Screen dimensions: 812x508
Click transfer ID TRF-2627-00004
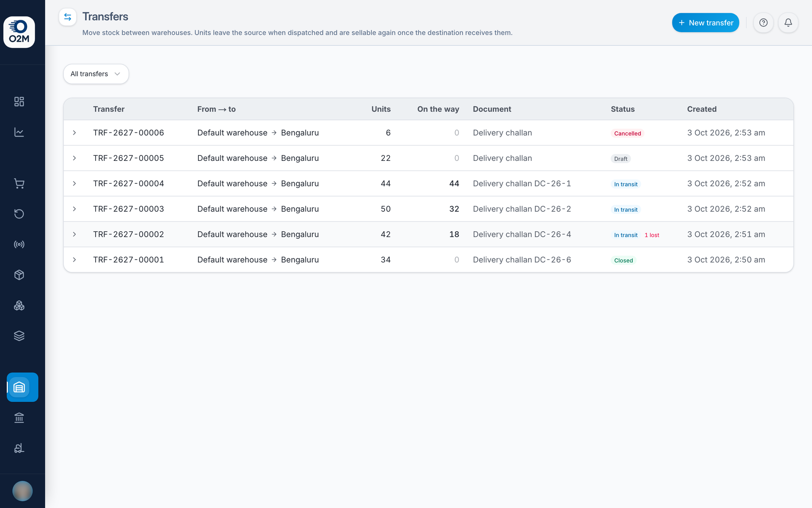[129, 183]
